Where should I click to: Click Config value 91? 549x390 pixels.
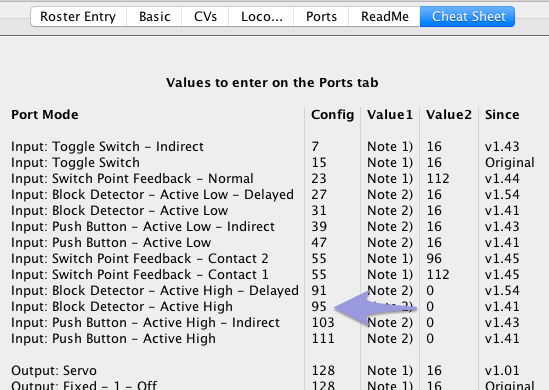(x=319, y=291)
